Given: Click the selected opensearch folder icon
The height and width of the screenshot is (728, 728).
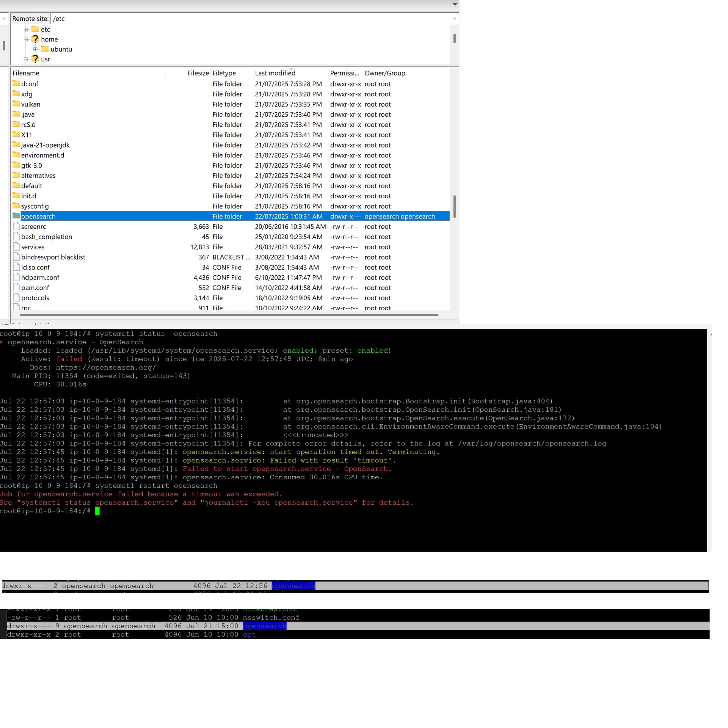Looking at the screenshot, I should 16,216.
